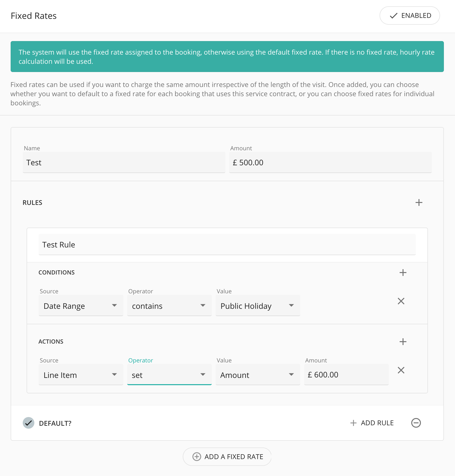
Task: Click the plus icon next to RULES
Action: click(x=419, y=203)
